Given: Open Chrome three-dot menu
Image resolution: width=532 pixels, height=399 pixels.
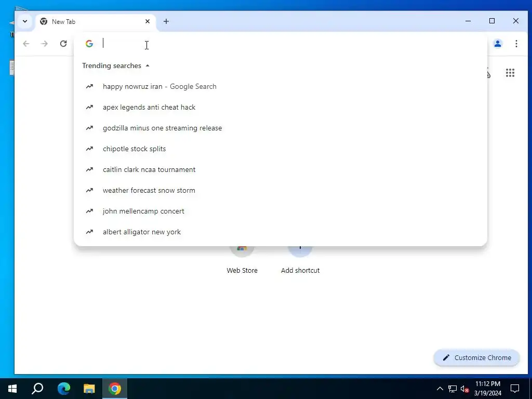Looking at the screenshot, I should coord(516,44).
